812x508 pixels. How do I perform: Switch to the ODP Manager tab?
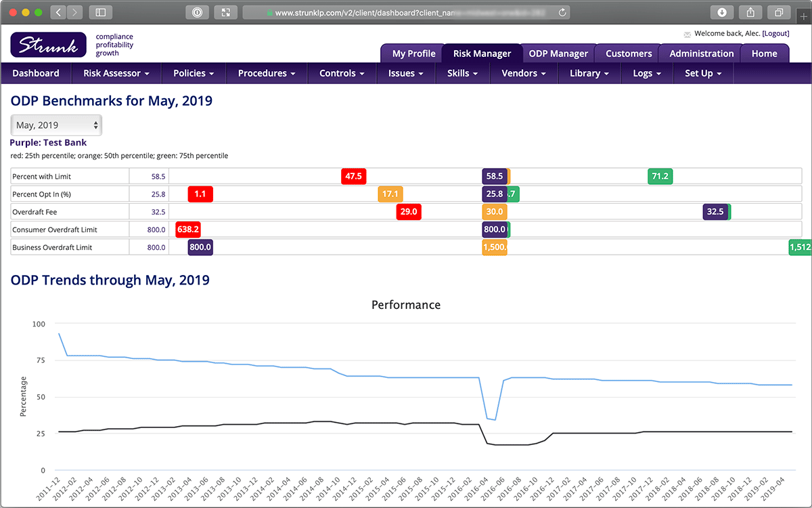tap(558, 53)
